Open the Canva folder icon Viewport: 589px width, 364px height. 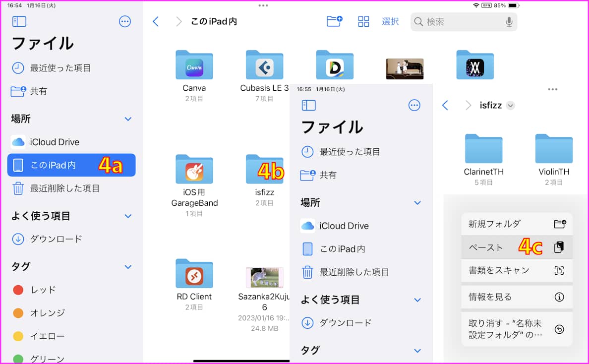click(194, 65)
